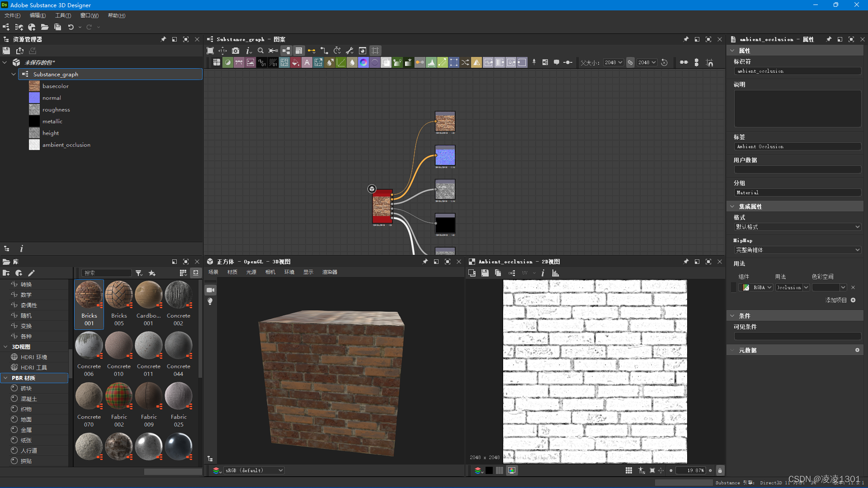Click the light bulb icon in 3D view
The width and height of the screenshot is (868, 488).
tap(210, 301)
